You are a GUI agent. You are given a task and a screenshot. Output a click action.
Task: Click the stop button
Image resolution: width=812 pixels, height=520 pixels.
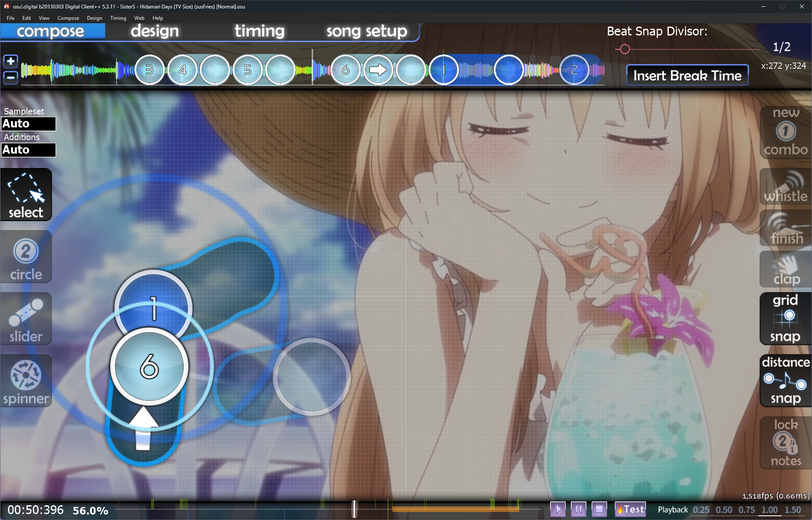pos(599,509)
